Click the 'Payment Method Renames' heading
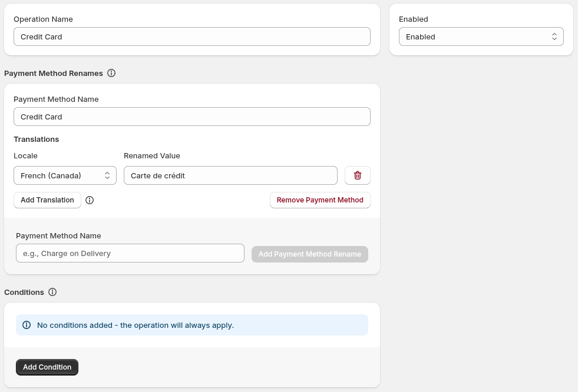The height and width of the screenshot is (392, 578). (x=54, y=73)
